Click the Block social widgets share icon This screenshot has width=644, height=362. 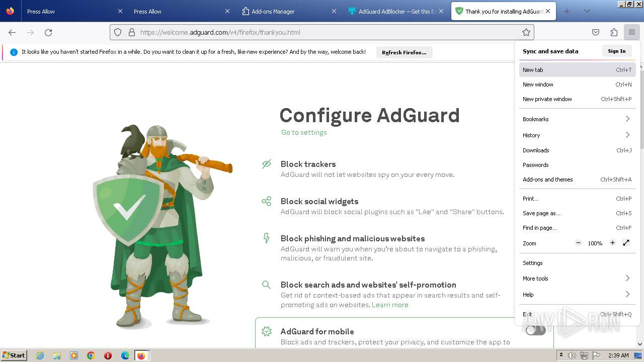click(x=267, y=201)
